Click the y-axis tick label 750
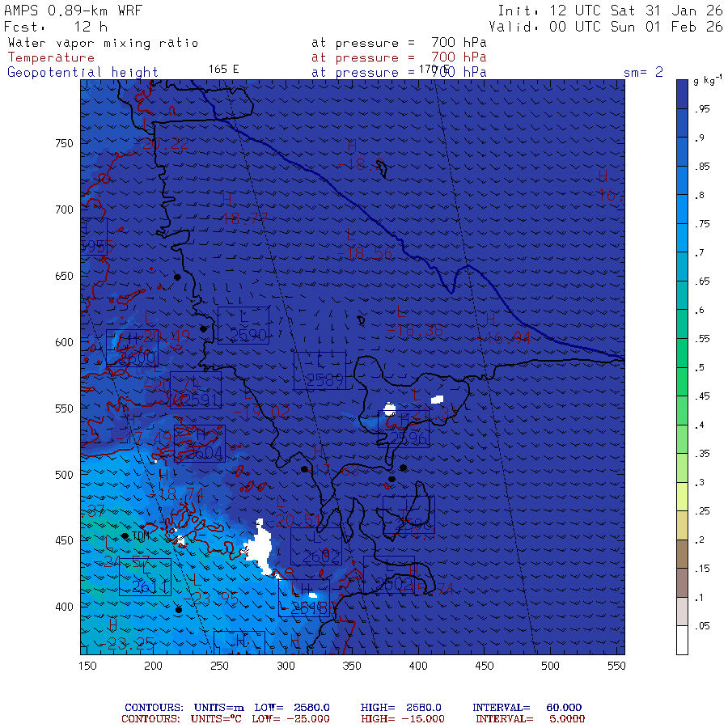Screen dimensions: 728x728 click(x=64, y=143)
